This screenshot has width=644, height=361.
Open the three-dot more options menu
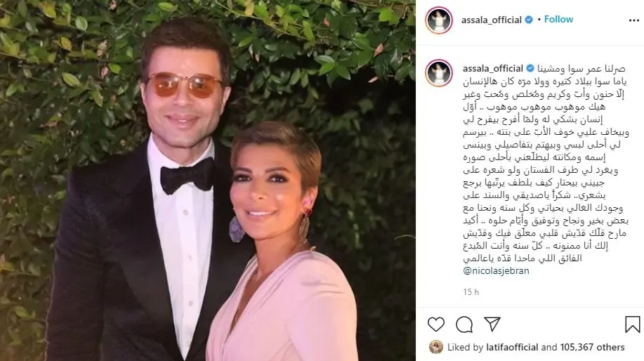(633, 20)
